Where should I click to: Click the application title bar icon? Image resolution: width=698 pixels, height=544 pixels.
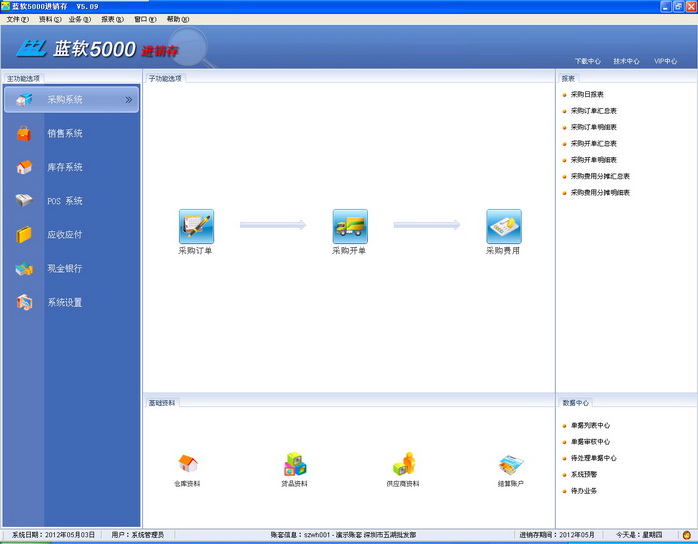pyautogui.click(x=5, y=6)
